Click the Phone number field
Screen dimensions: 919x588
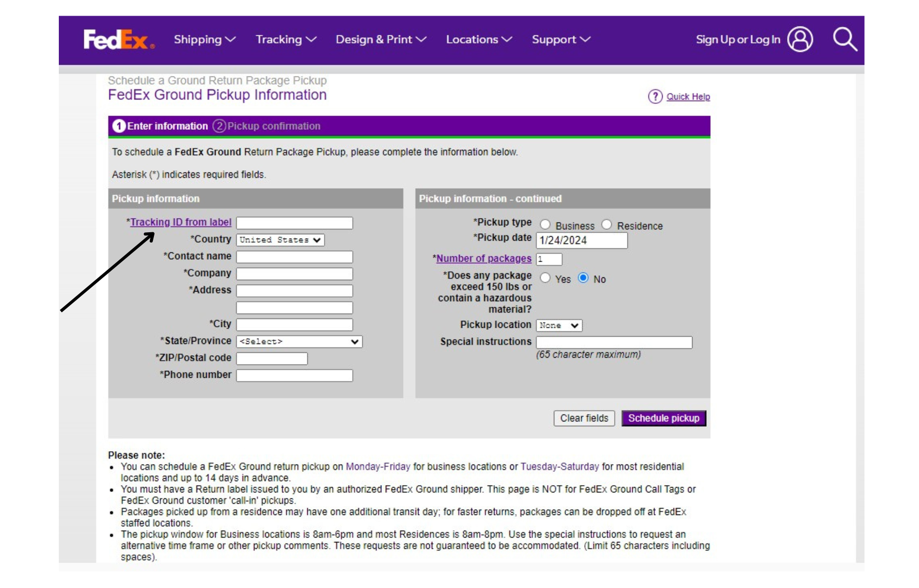tap(295, 375)
